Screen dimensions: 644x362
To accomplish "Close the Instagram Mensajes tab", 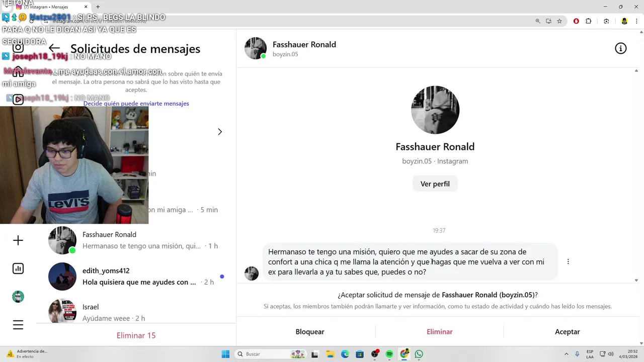I will [x=86, y=7].
